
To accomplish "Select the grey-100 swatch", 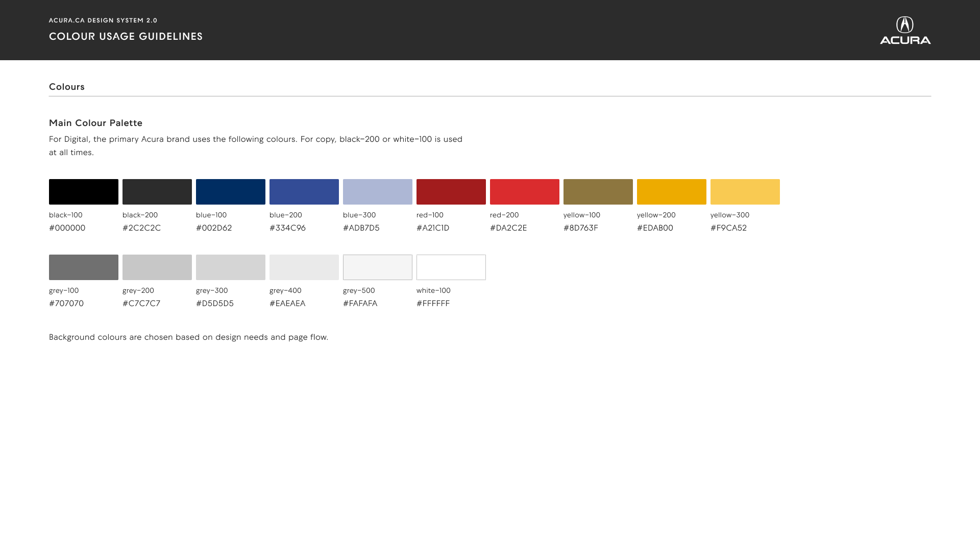I will coord(84,267).
